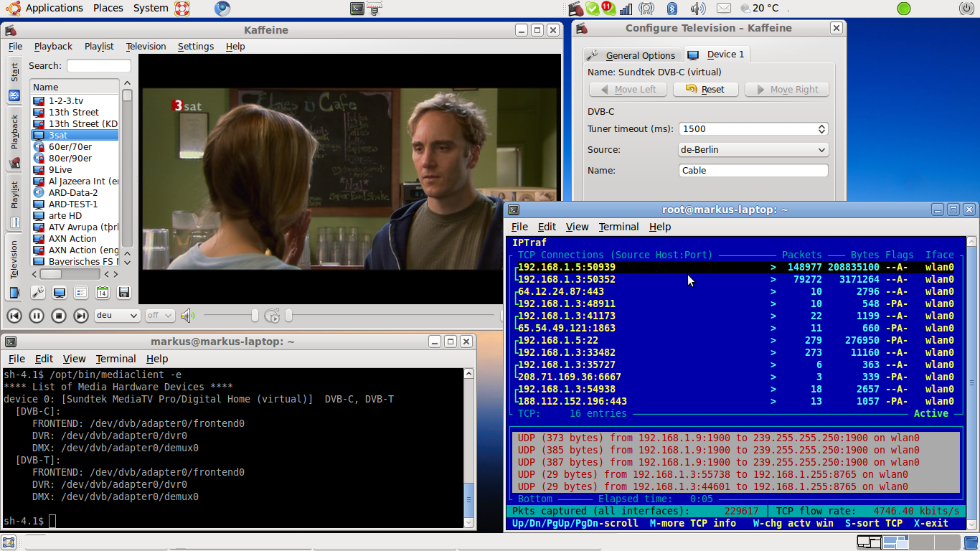Image resolution: width=980 pixels, height=551 pixels.
Task: Open the Source de-Berlin dropdown
Action: 753,150
